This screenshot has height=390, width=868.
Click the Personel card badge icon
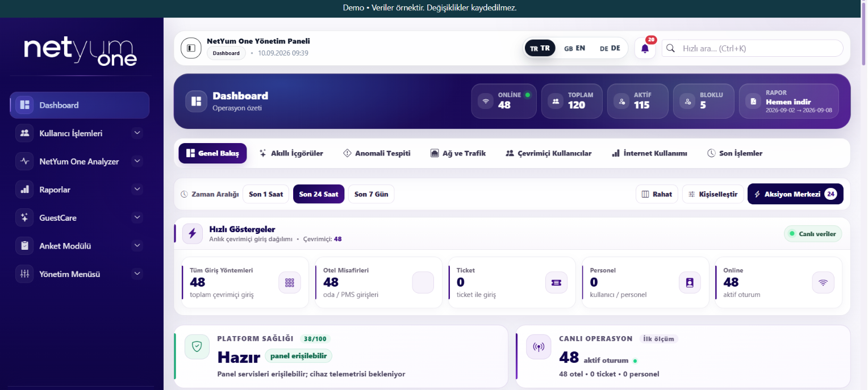[x=690, y=282]
